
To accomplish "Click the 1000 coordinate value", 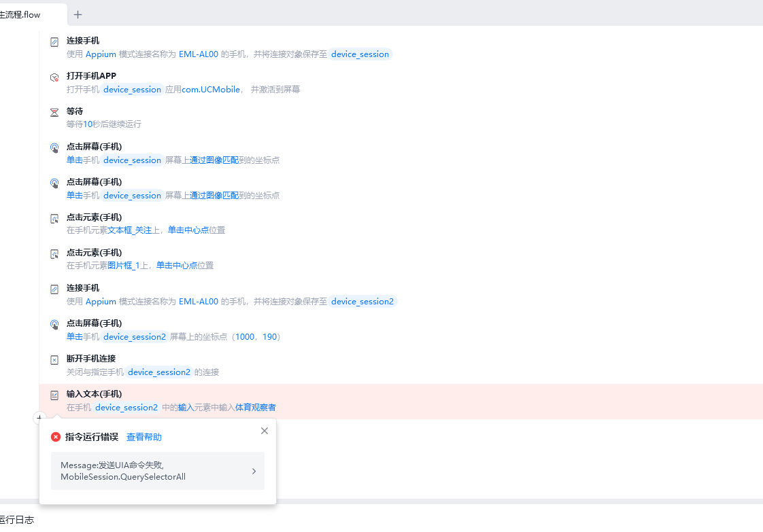I will click(245, 337).
